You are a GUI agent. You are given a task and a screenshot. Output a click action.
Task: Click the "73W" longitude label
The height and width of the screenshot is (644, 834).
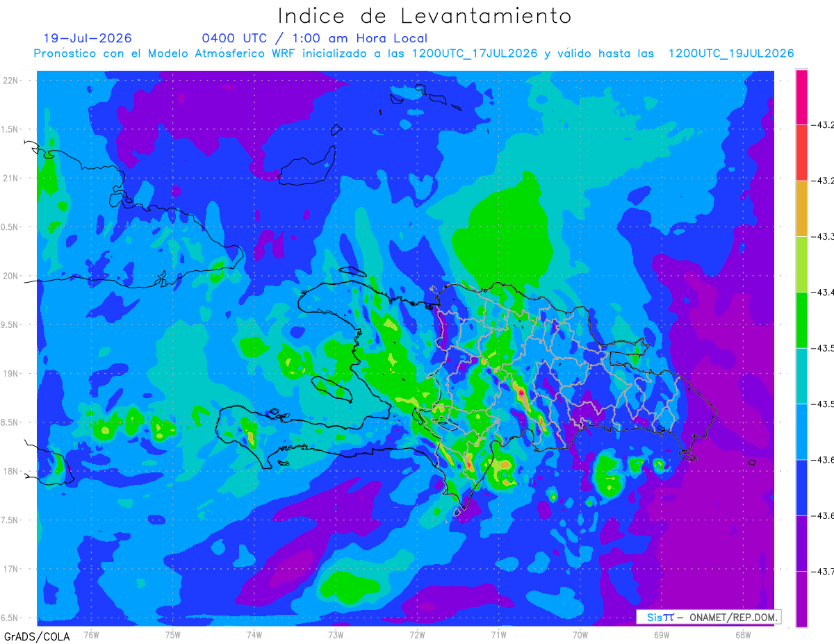[x=336, y=634]
